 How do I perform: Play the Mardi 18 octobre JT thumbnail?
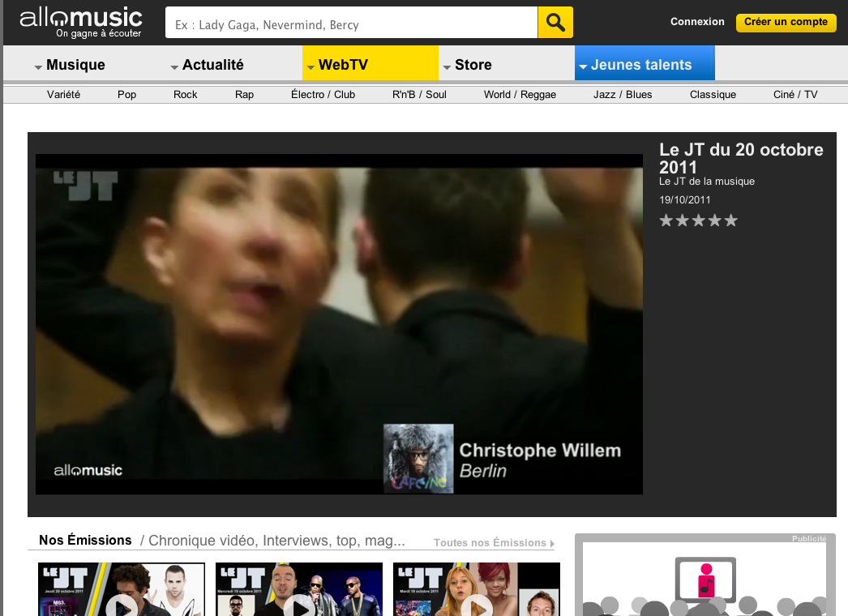[477, 589]
